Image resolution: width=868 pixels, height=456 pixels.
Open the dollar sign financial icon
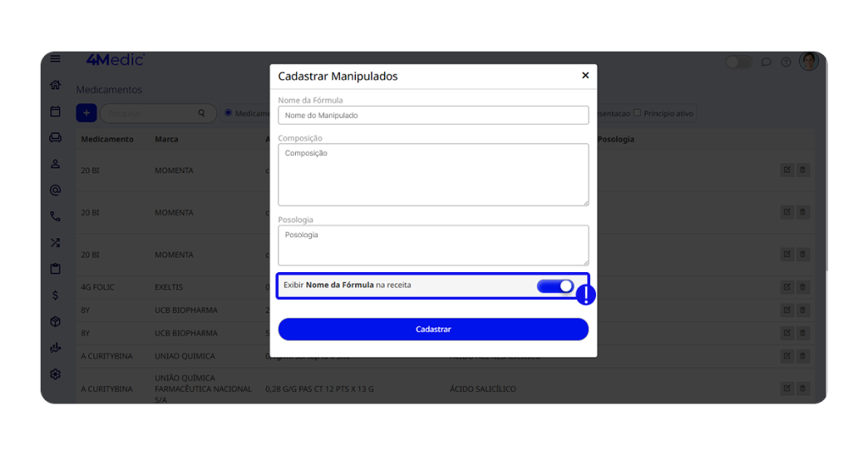click(55, 295)
